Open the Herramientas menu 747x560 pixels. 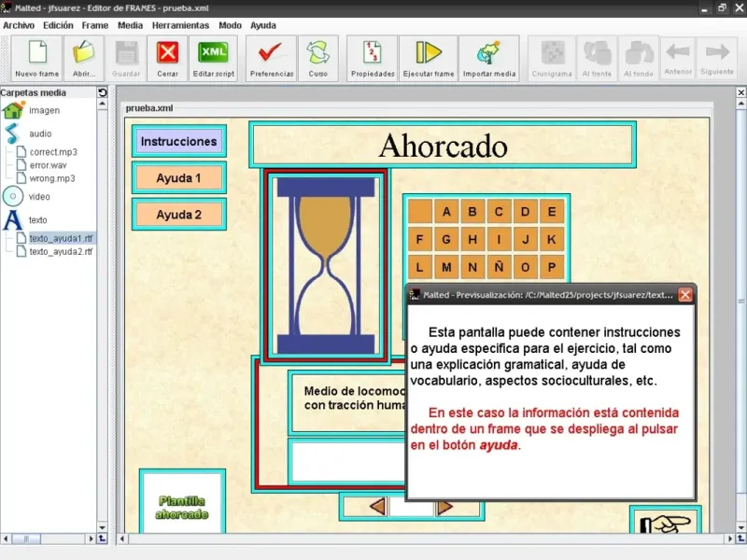pyautogui.click(x=180, y=25)
